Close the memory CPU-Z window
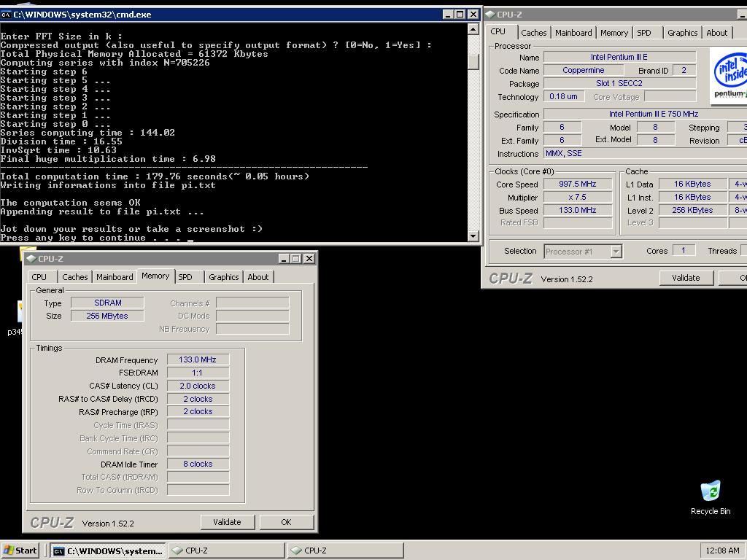Viewport: 747px width, 560px height. point(309,259)
